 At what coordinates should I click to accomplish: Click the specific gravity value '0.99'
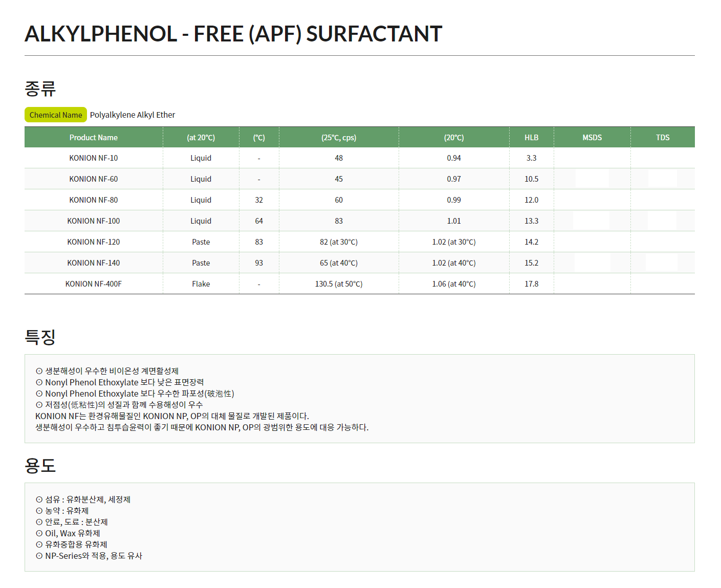click(x=454, y=200)
